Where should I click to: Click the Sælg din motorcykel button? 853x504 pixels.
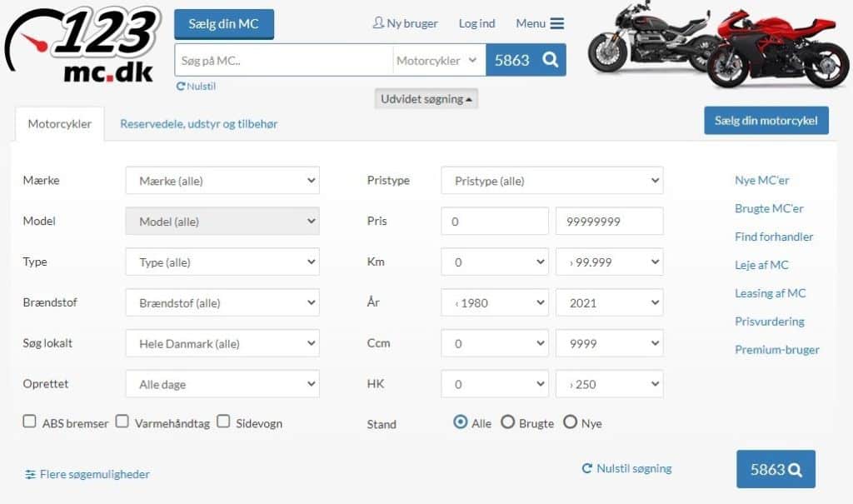click(766, 120)
